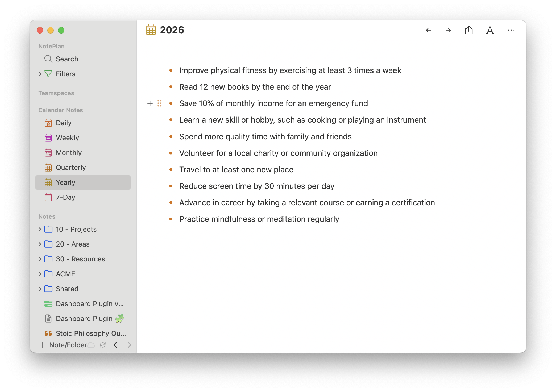
Task: Expand the Filters section
Action: [x=40, y=74]
